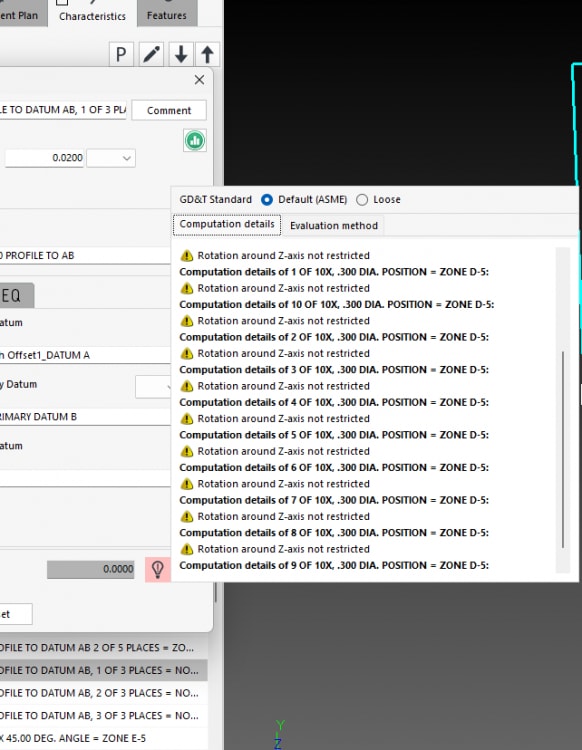Click the PRIMARY DATUM B field
The image size is (582, 750).
(x=85, y=417)
